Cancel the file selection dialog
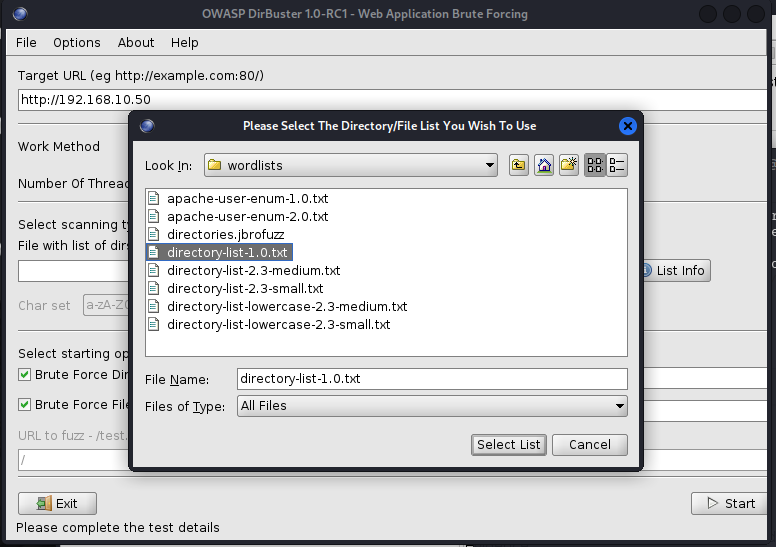The height and width of the screenshot is (547, 776). tap(590, 445)
